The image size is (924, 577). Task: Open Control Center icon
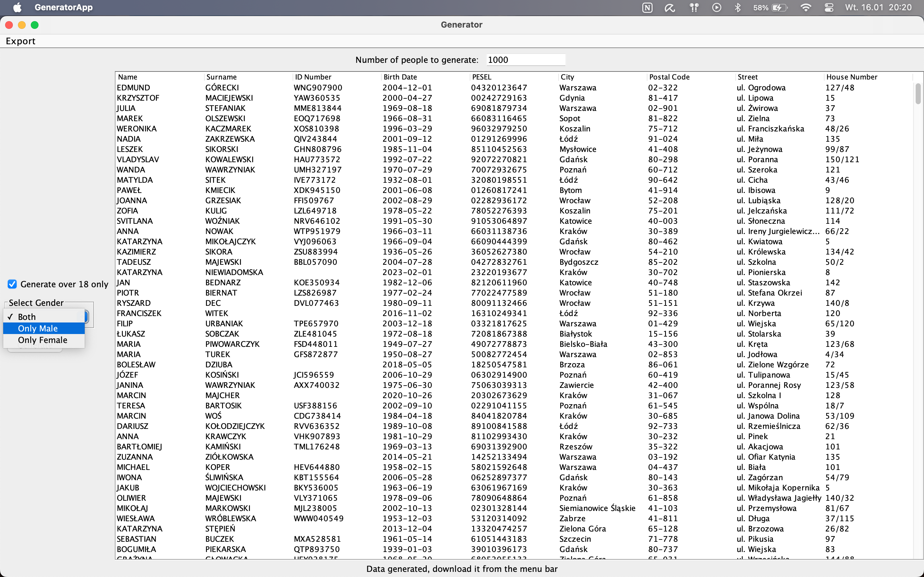[x=828, y=8]
